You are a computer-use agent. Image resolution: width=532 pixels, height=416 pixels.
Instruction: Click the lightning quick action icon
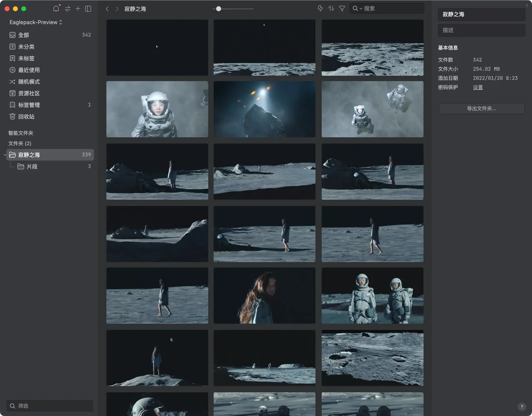coord(320,8)
